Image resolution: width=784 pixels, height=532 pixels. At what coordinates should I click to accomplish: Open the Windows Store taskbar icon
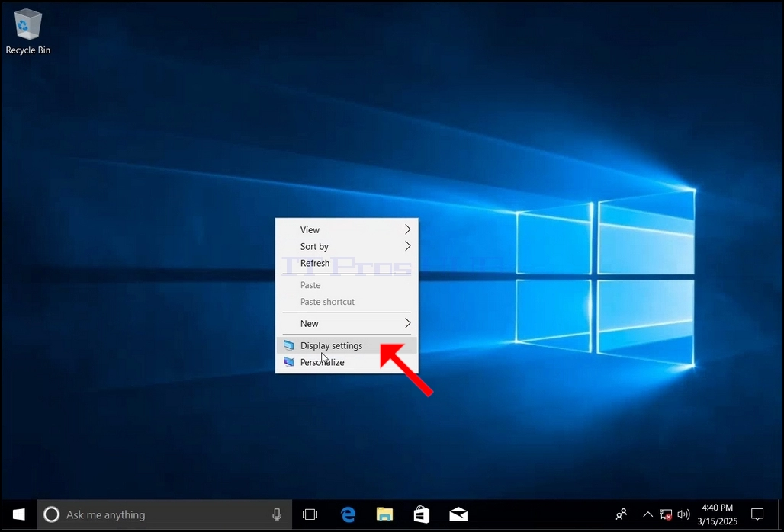click(x=422, y=514)
